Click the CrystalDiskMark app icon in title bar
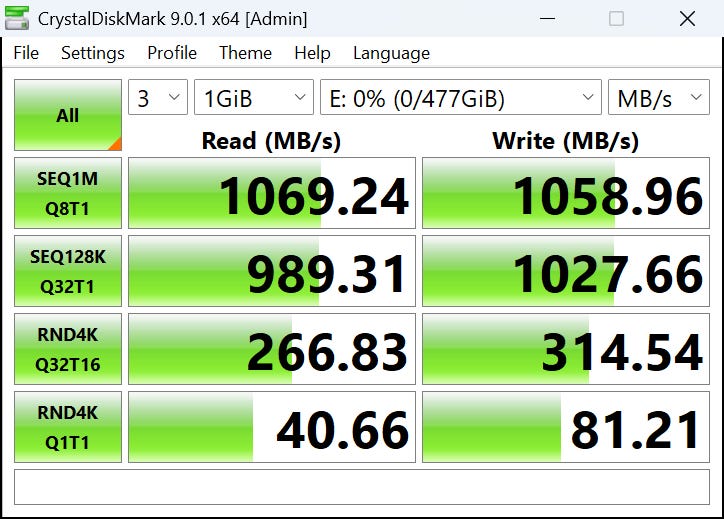Viewport: 724px width, 519px height. point(17,18)
